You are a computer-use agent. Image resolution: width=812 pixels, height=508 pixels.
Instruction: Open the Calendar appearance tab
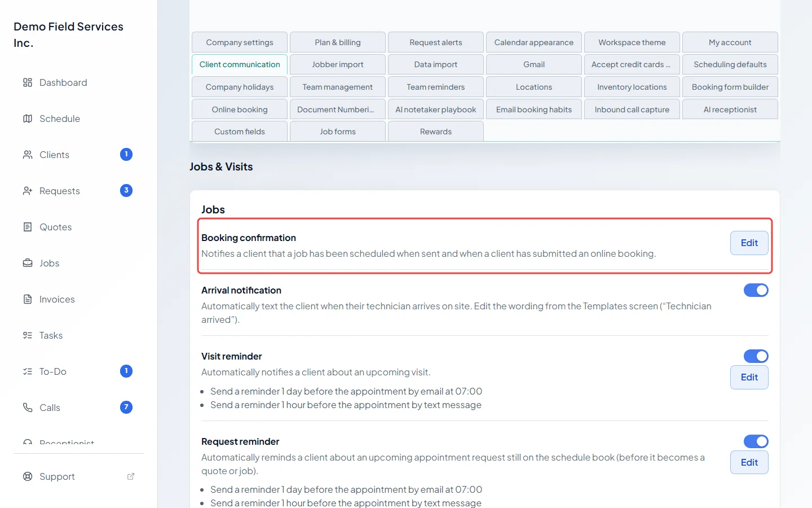pyautogui.click(x=534, y=42)
